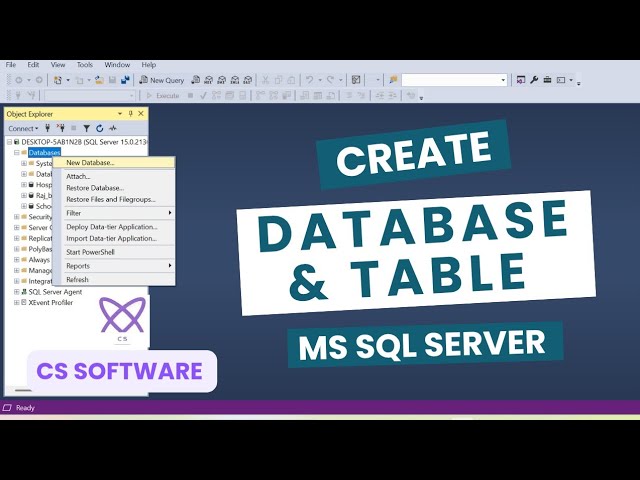The image size is (640, 480).
Task: Click Object Explorer disconnect plug icon
Action: [x=61, y=128]
